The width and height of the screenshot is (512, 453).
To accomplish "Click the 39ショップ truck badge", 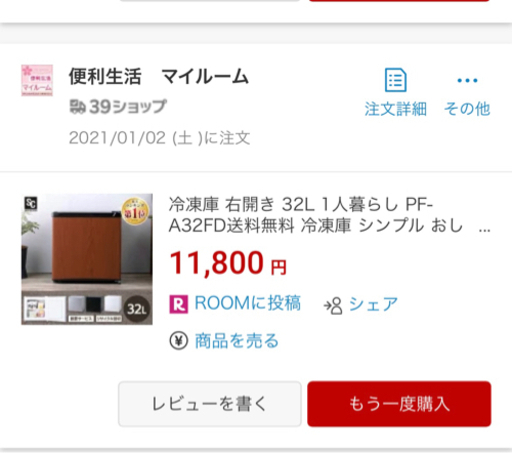I will (x=118, y=107).
